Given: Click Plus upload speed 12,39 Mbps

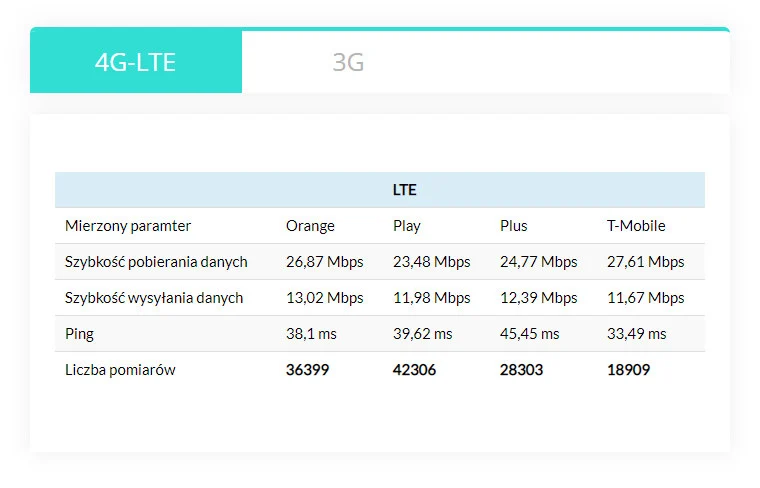Looking at the screenshot, I should click(x=539, y=298).
